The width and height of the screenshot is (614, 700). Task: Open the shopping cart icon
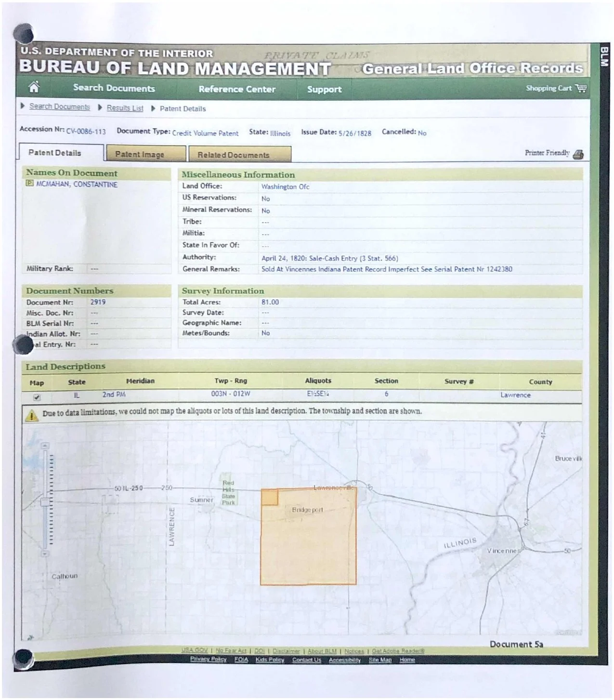click(581, 88)
